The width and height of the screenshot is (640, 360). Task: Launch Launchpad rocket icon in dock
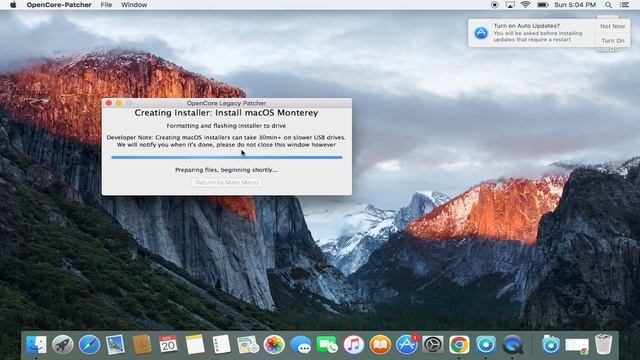click(x=62, y=344)
